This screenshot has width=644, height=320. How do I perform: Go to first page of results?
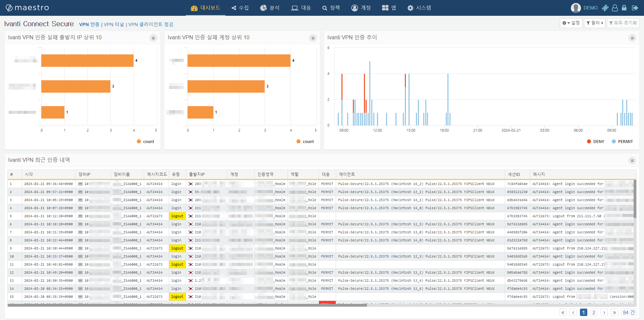pos(563,313)
